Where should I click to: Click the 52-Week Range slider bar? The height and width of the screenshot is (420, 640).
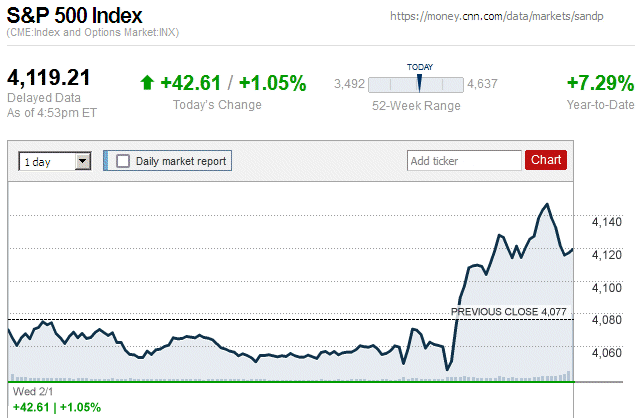point(416,85)
